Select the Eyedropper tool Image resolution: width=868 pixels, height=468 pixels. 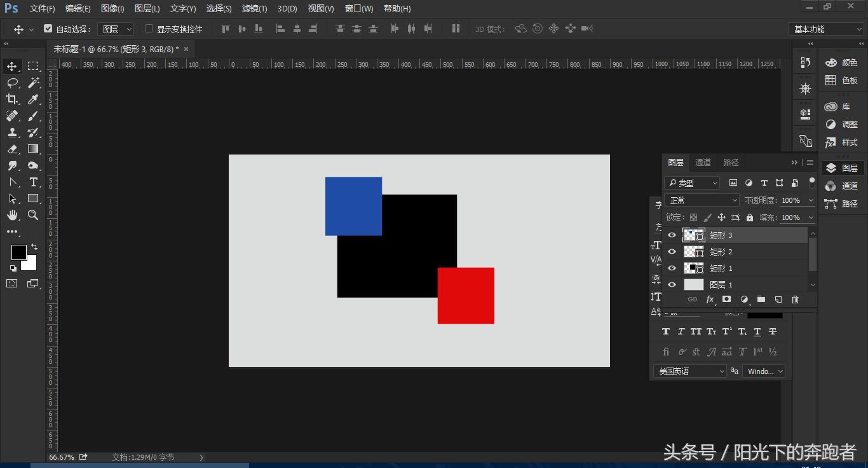tap(33, 99)
